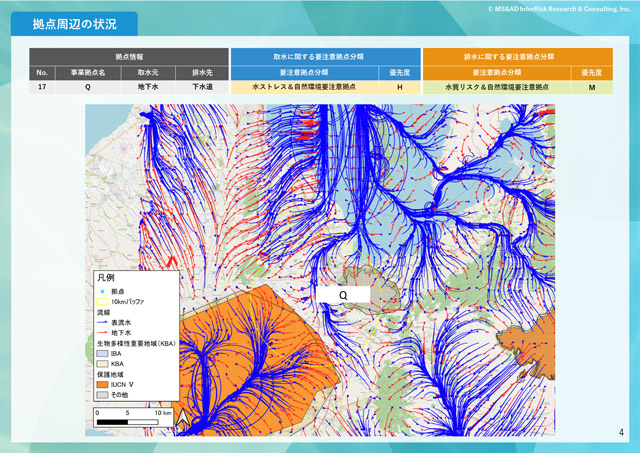The height and width of the screenshot is (453, 640).
Task: Click the MS&AD InterRisk copyright text
Action: click(559, 9)
